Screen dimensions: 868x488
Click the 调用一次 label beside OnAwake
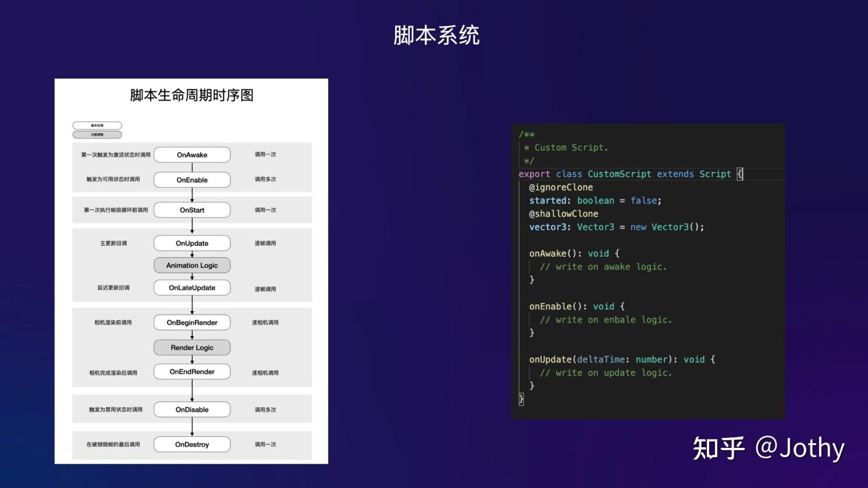coord(266,155)
